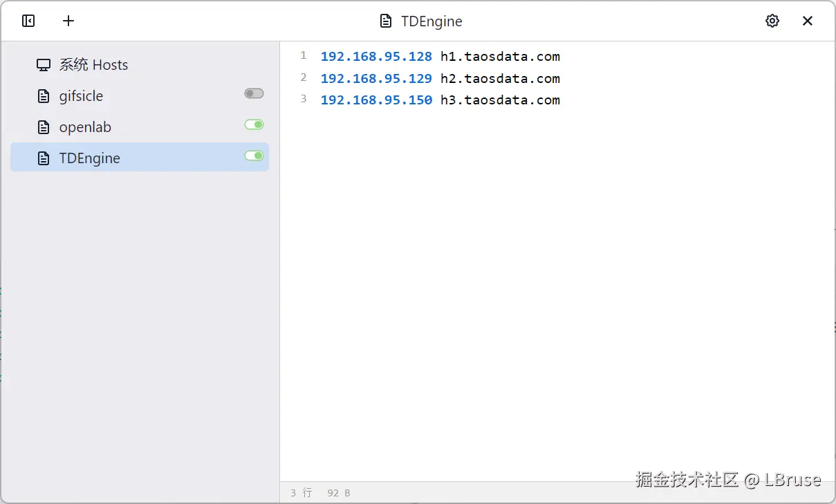
Task: Click the '92 B' file size in status bar
Action: (339, 493)
